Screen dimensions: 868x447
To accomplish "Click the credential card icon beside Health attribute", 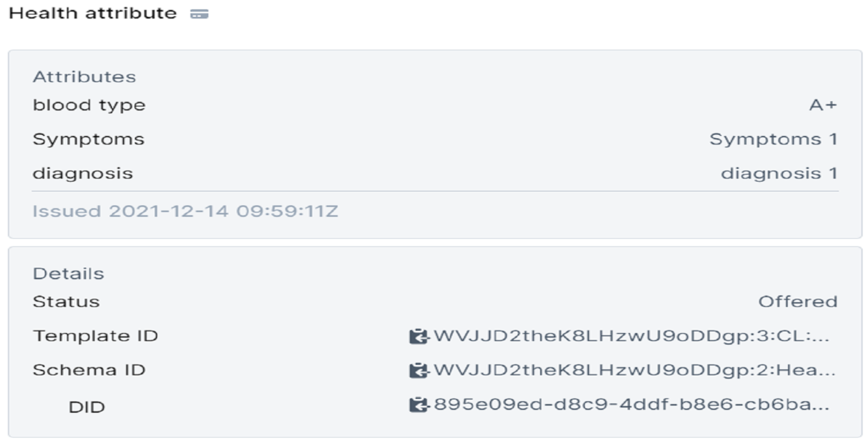I will pos(199,14).
